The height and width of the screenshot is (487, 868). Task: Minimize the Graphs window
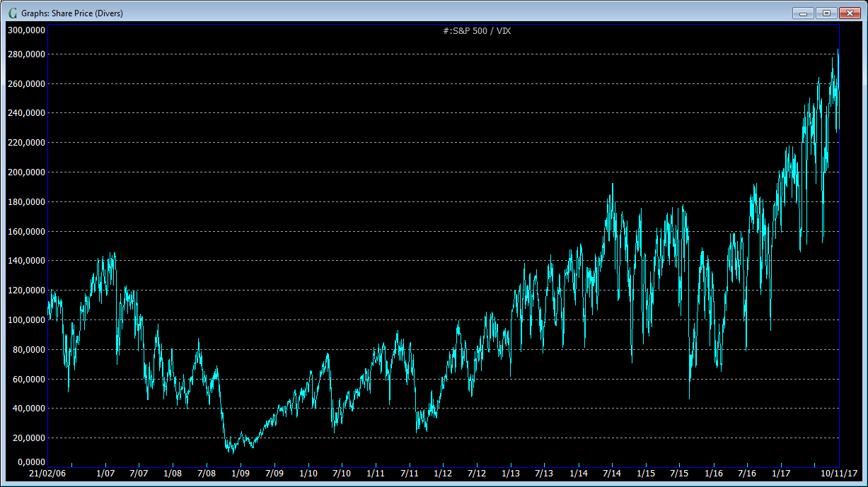click(803, 13)
